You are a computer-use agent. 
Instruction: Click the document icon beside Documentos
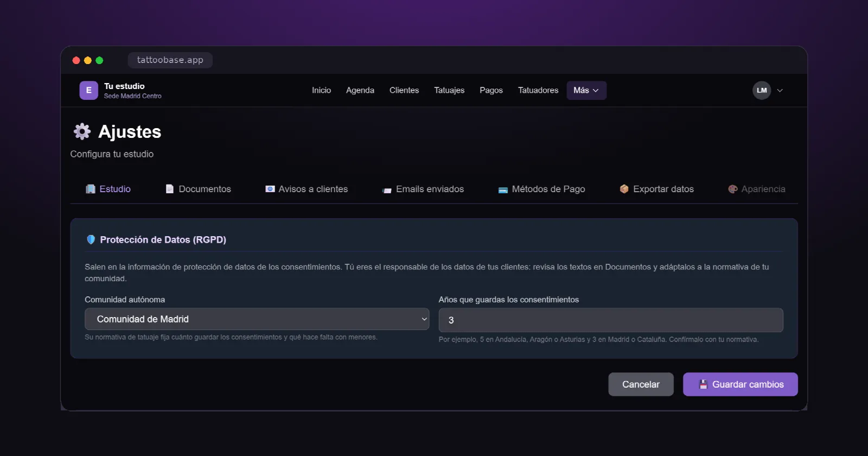click(x=169, y=189)
